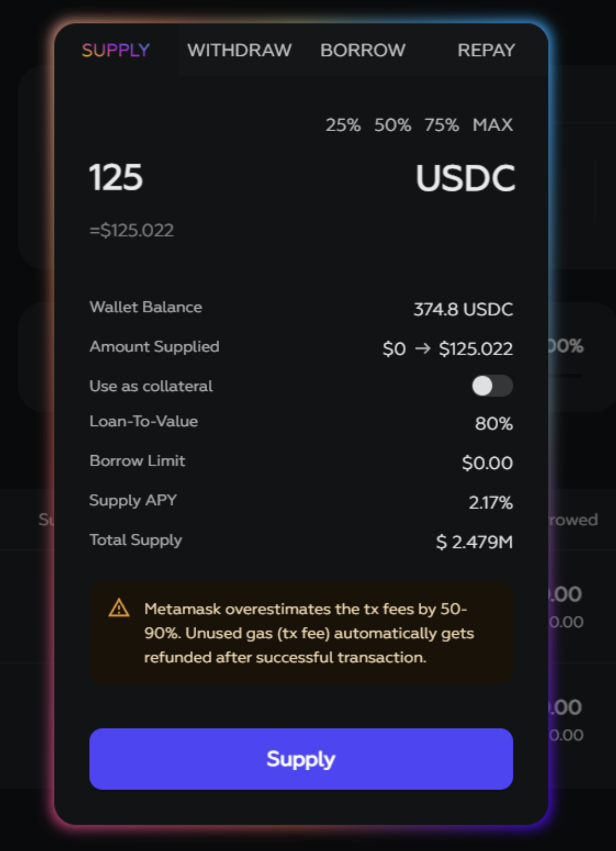Click the =$125.022 dollar equivalent text
The width and height of the screenshot is (616, 851).
tap(131, 230)
